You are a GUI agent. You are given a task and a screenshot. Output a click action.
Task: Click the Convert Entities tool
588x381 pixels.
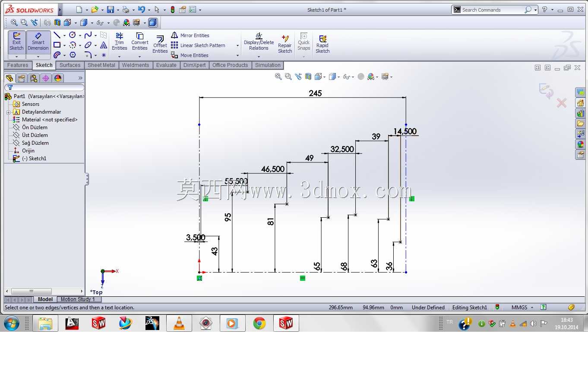pos(140,41)
